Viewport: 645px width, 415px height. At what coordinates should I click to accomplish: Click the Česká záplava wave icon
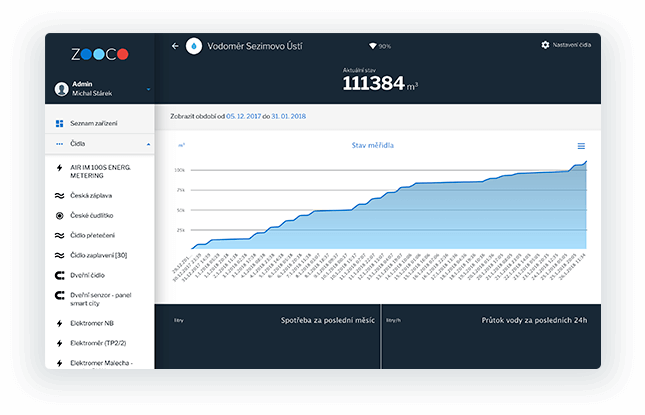click(60, 196)
